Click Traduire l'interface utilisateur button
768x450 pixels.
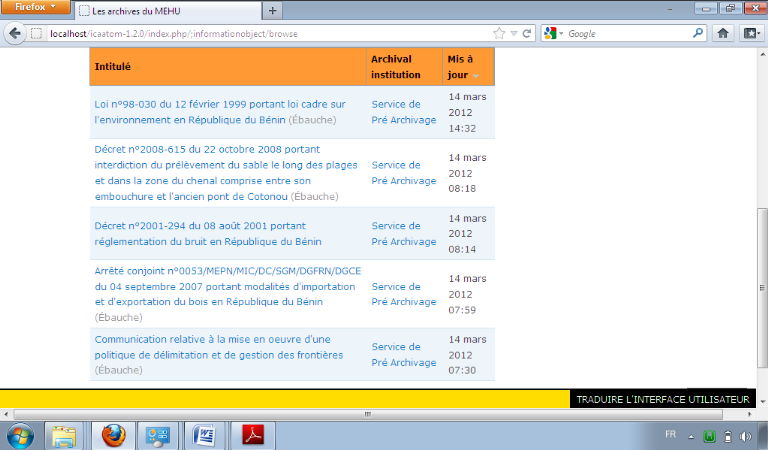click(661, 399)
